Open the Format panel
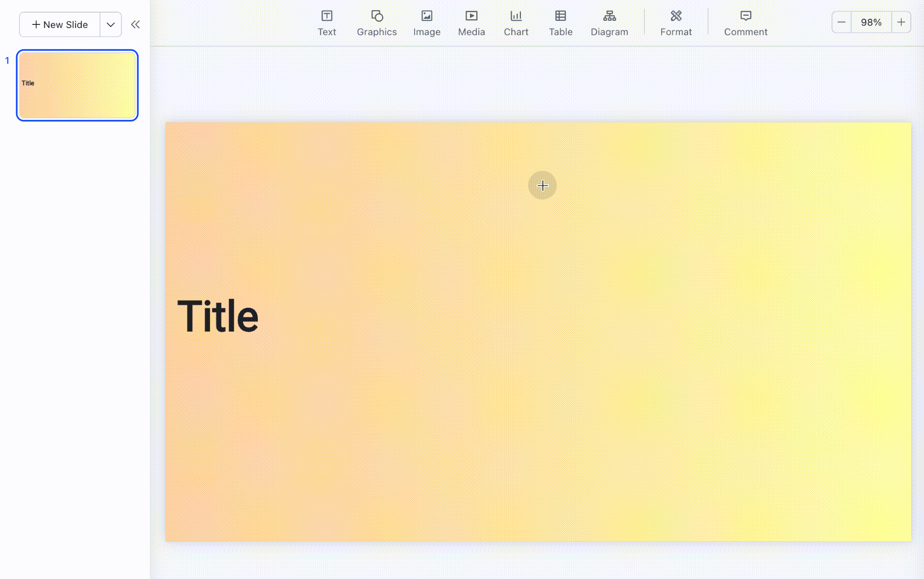This screenshot has width=924, height=579. pos(676,23)
